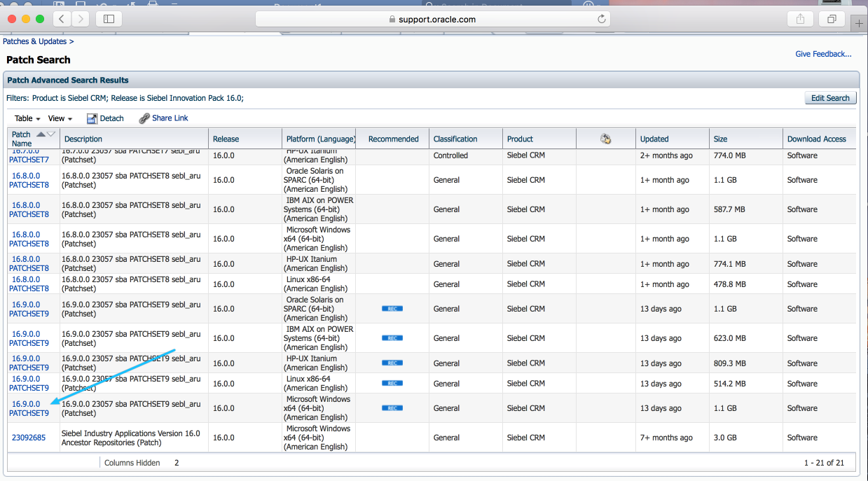868x481 pixels.
Task: Open 16.9.0.0 PATCHSET9 link for HP-UX Itanium
Action: 29,363
